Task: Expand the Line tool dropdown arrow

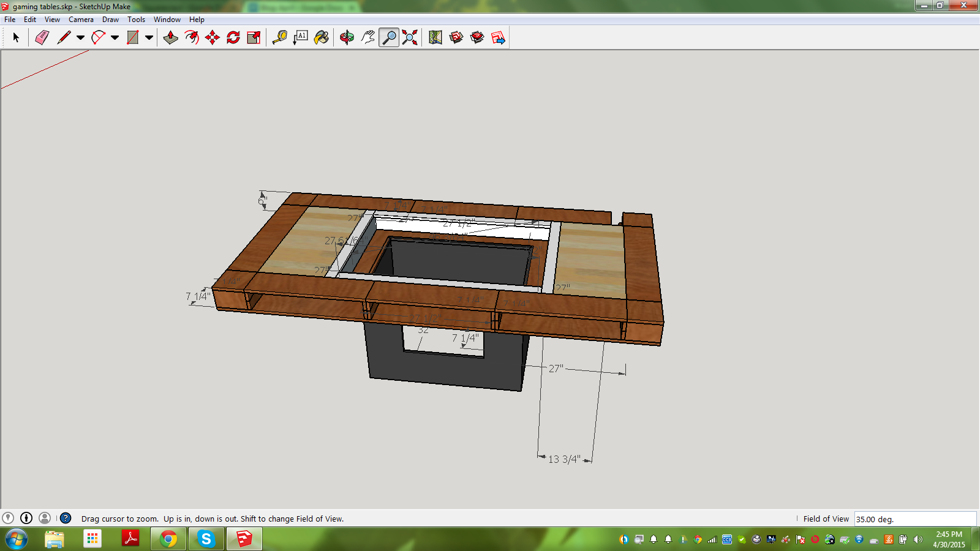Action: 80,38
